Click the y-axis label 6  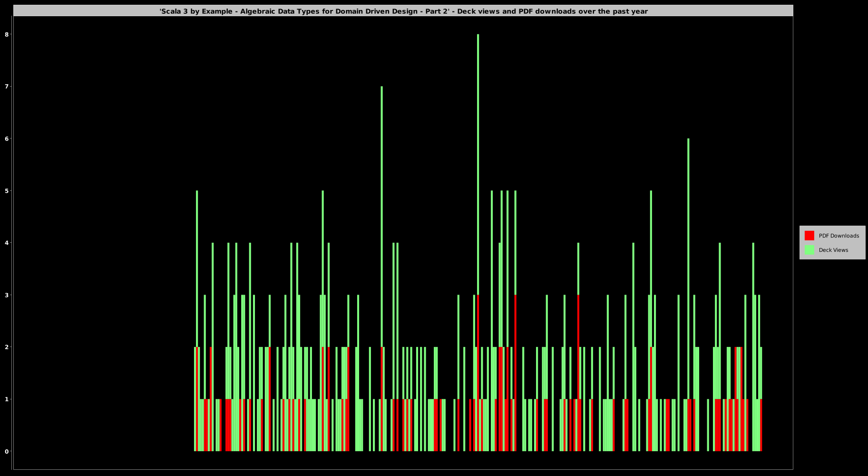7,139
